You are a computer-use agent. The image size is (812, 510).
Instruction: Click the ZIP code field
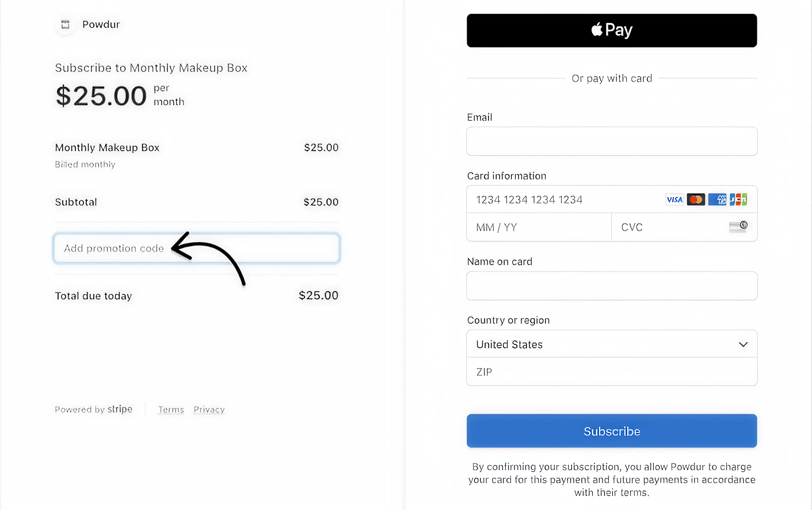click(612, 371)
